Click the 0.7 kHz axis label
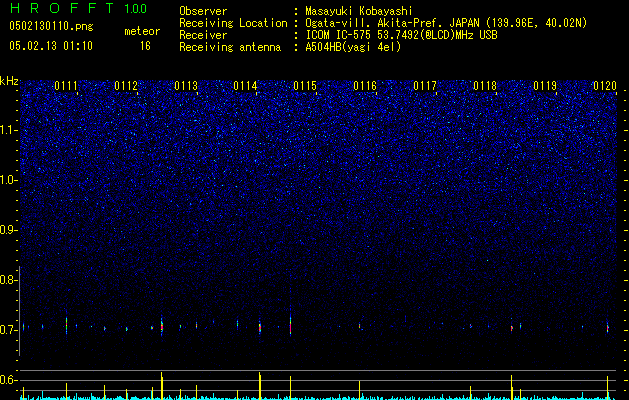The image size is (629, 400). click(x=9, y=330)
